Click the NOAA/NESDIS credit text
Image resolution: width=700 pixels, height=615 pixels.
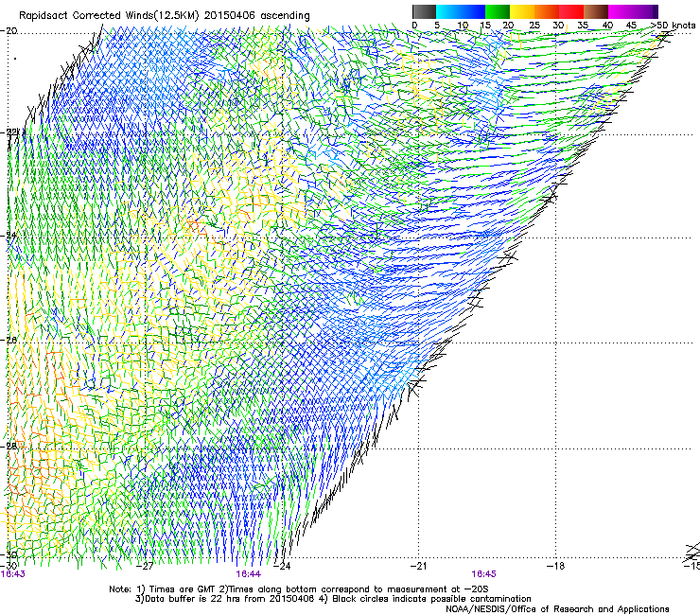tap(557, 608)
